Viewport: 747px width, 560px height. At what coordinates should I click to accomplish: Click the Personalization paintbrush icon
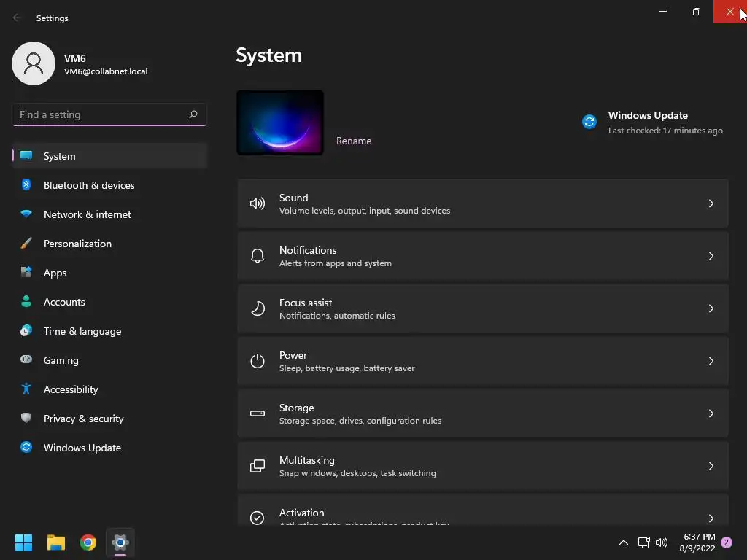(26, 244)
